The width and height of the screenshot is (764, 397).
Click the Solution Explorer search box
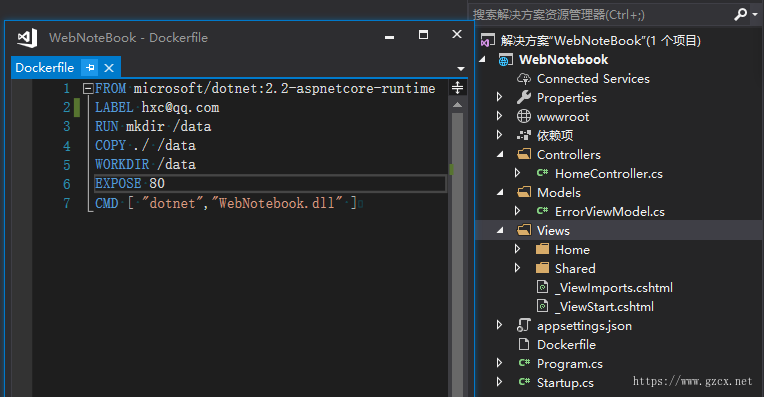[x=602, y=15]
